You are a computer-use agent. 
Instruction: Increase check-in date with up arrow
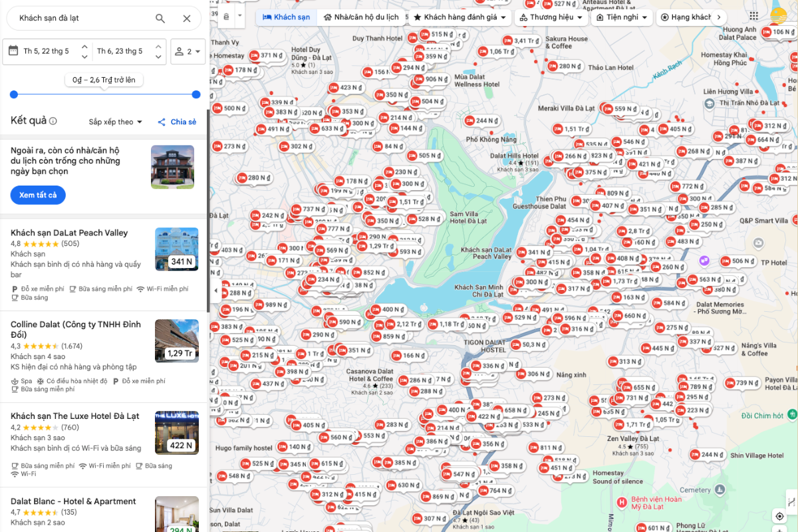(84, 47)
